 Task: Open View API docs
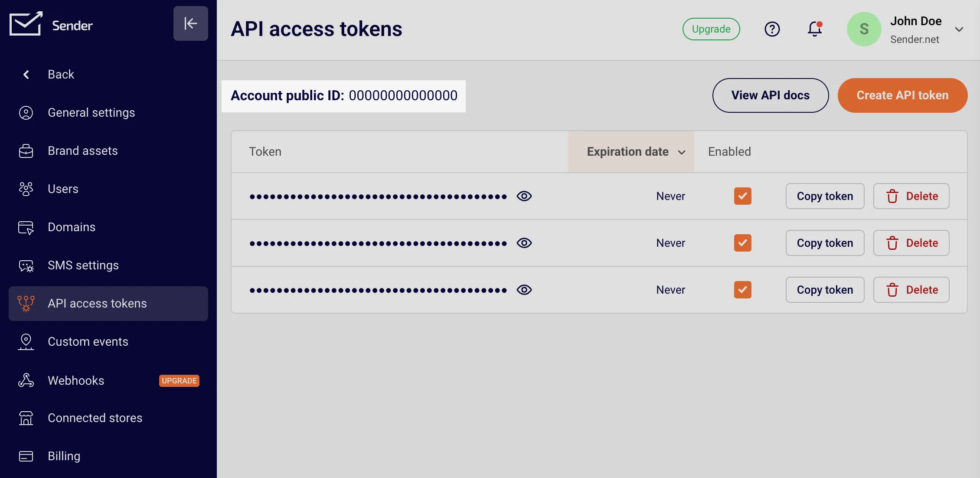click(771, 95)
